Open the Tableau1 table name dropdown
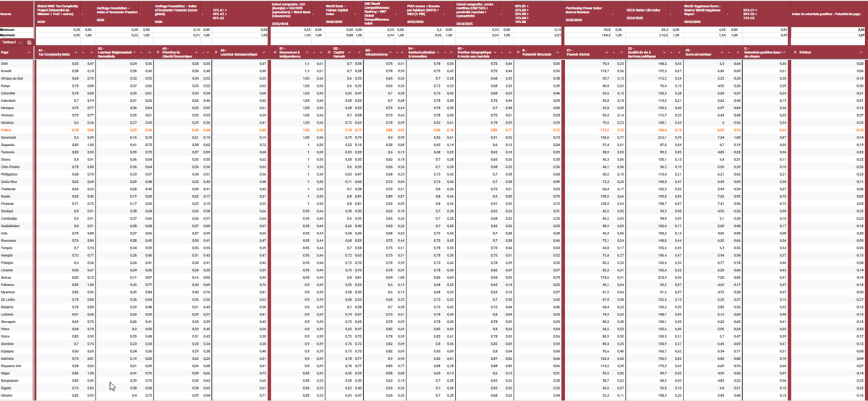868x401 pixels. [20, 42]
